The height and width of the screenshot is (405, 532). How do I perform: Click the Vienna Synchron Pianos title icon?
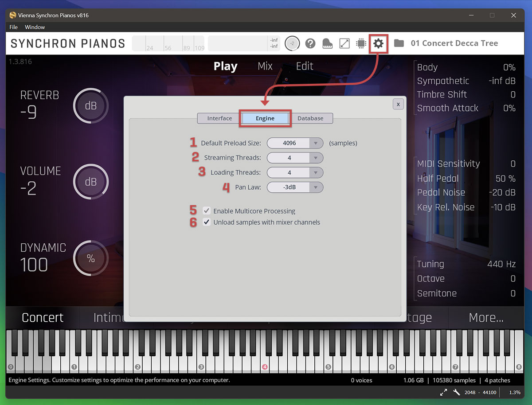coord(13,15)
